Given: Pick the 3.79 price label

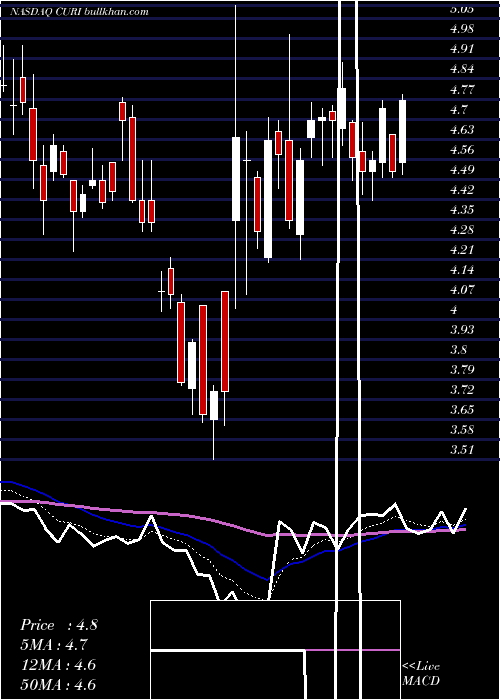Looking at the screenshot, I should (462, 370).
